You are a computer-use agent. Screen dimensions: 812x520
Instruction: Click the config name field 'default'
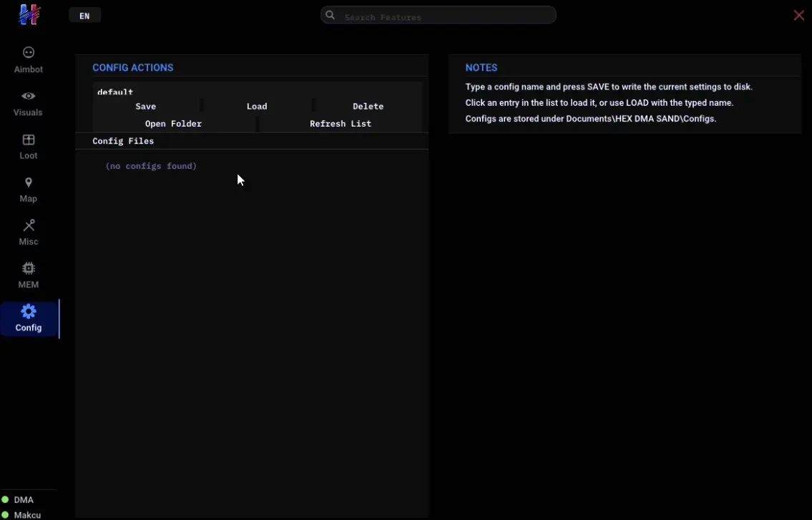click(x=258, y=90)
